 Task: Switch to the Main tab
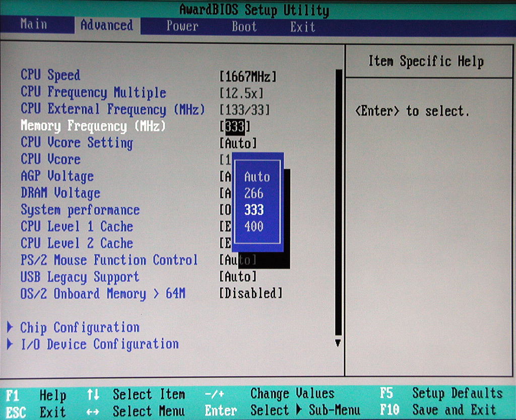point(34,24)
